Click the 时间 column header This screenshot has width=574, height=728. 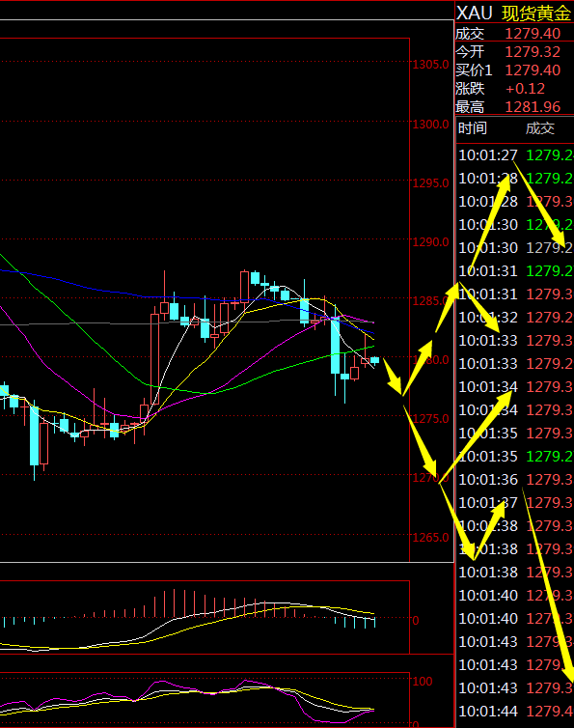tap(473, 127)
